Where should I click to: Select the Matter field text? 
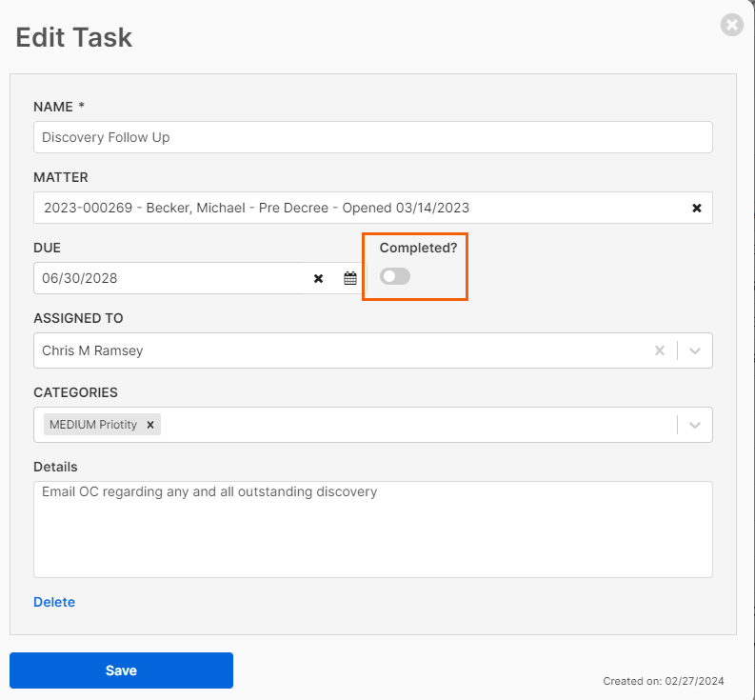pos(256,208)
